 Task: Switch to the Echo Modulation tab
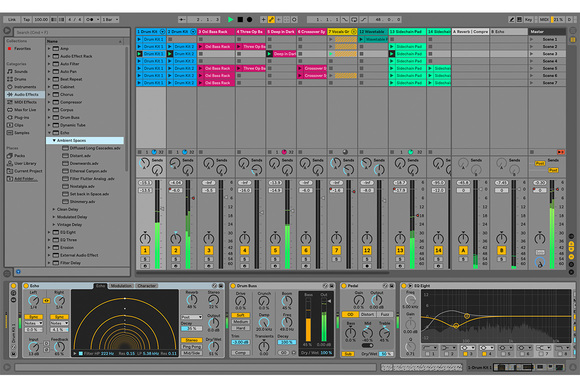pyautogui.click(x=121, y=286)
